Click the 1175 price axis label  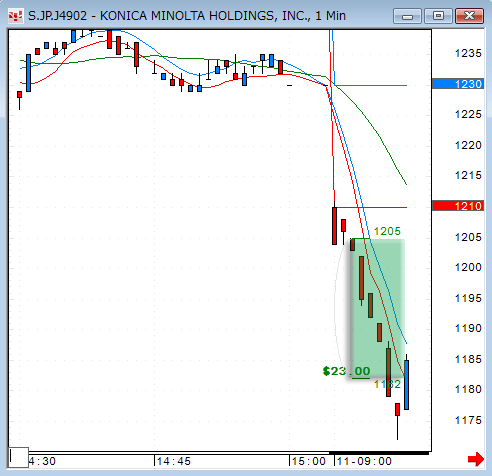468,420
